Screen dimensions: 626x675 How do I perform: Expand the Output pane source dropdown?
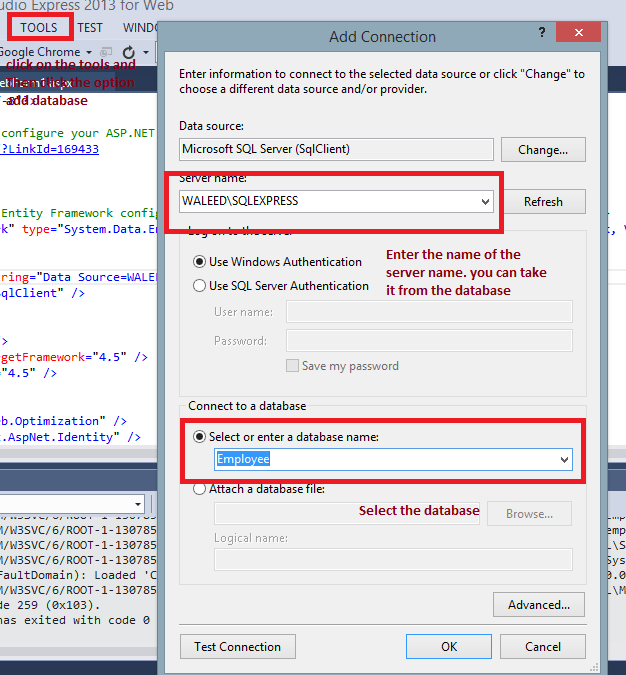(136, 504)
